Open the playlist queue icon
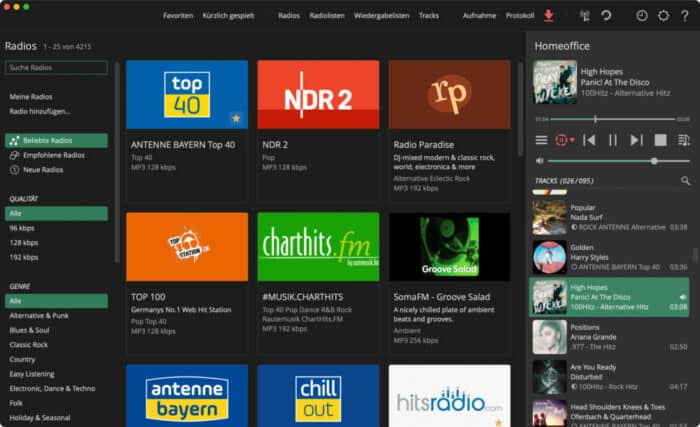 pyautogui.click(x=683, y=140)
